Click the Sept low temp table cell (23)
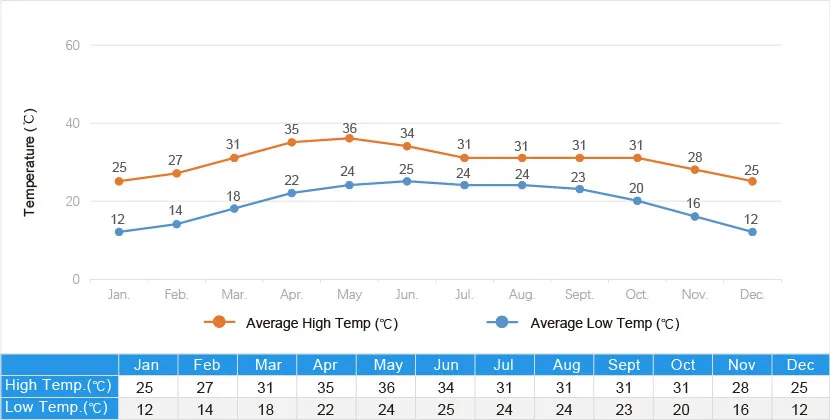The height and width of the screenshot is (420, 830). (x=624, y=408)
